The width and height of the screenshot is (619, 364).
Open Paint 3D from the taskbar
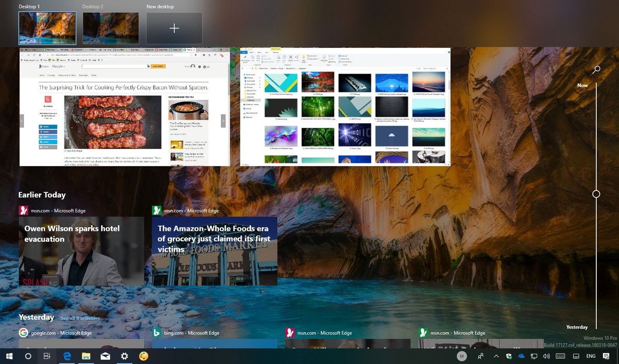[144, 356]
